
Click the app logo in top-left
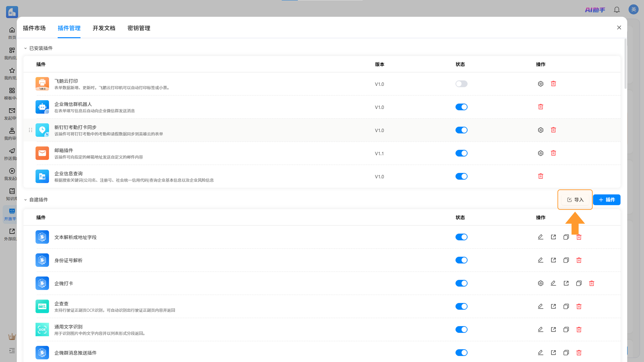(x=12, y=12)
